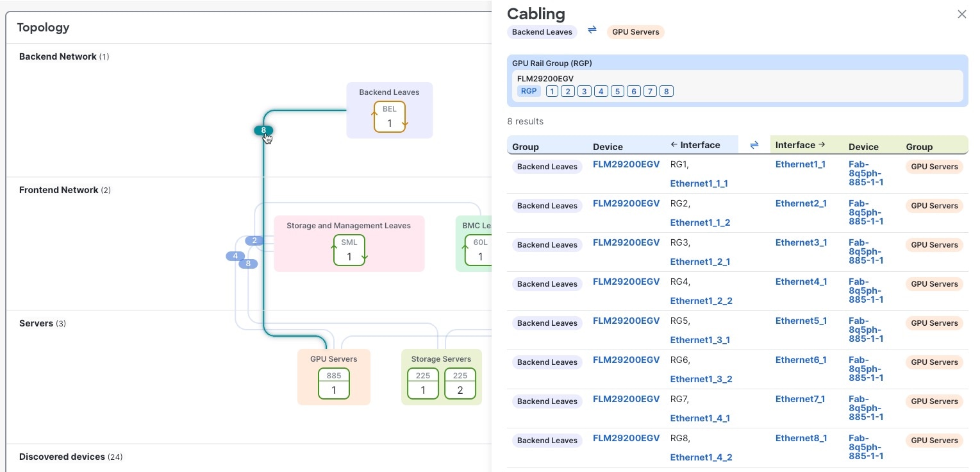980x472 pixels.
Task: Select the Backend Leaves filter chip
Action: click(542, 31)
